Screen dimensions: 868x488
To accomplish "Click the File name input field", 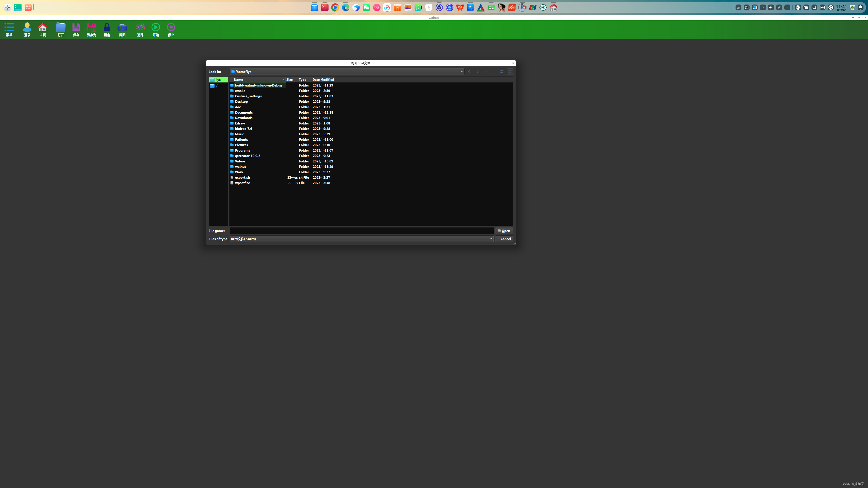I will (x=362, y=231).
